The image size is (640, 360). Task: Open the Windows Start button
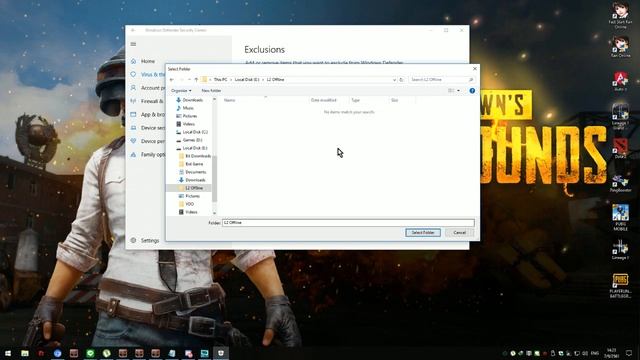(x=8, y=353)
